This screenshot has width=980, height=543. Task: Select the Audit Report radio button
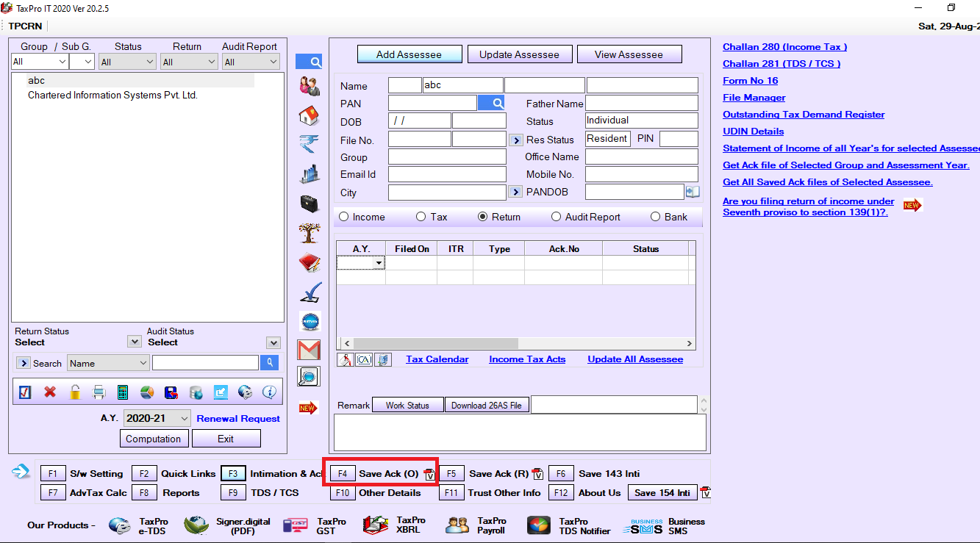pos(557,217)
